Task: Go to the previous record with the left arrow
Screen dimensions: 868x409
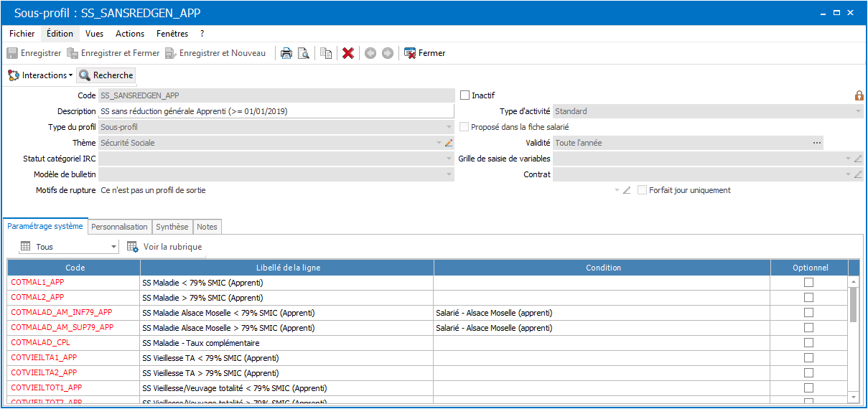Action: (x=370, y=53)
